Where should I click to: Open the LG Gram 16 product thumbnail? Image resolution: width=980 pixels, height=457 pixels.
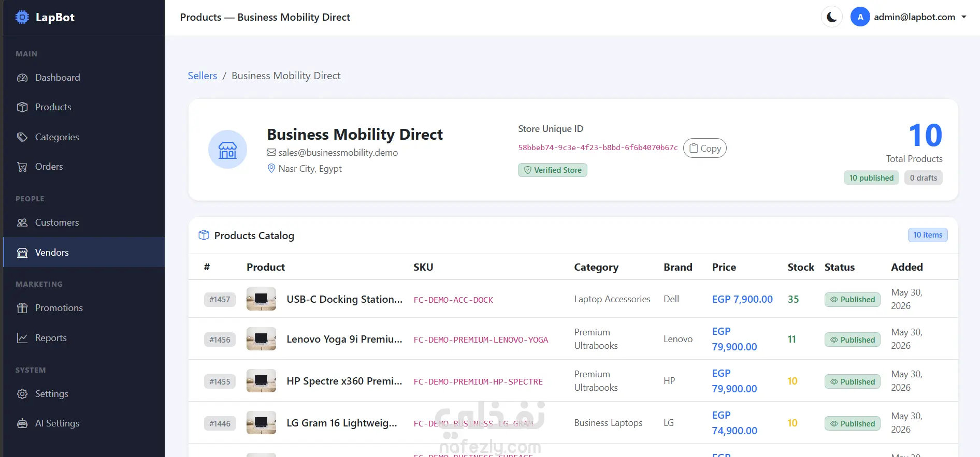(261, 423)
